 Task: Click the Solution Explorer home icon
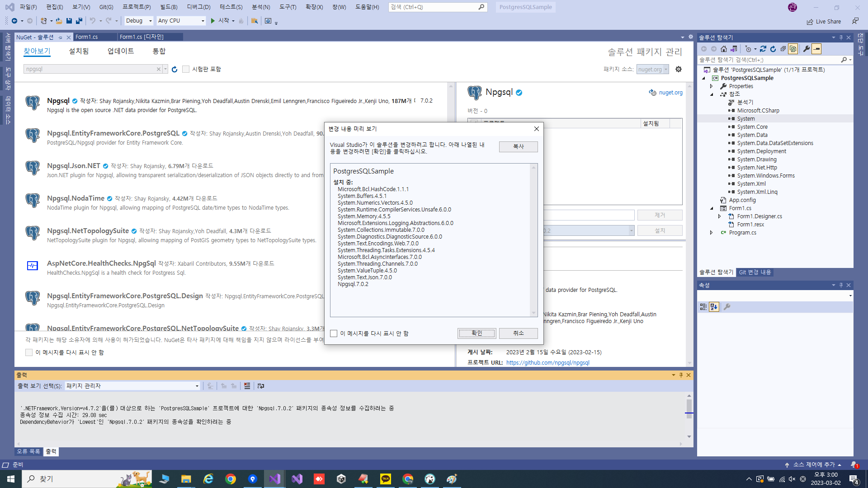724,49
